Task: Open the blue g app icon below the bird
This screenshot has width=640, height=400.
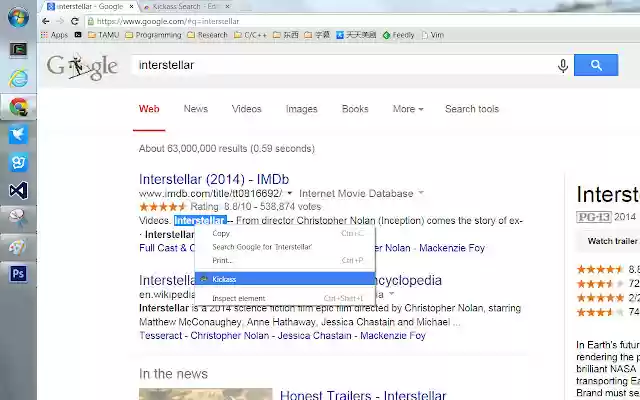Action: (x=18, y=162)
